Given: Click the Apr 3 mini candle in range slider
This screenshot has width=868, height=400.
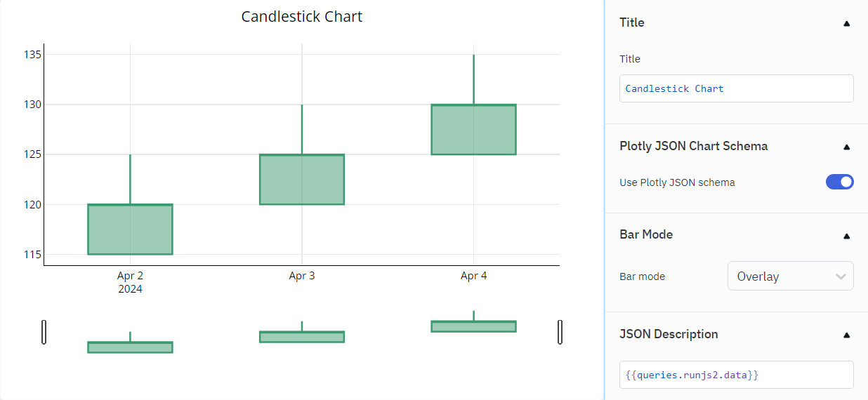Looking at the screenshot, I should coord(302,337).
